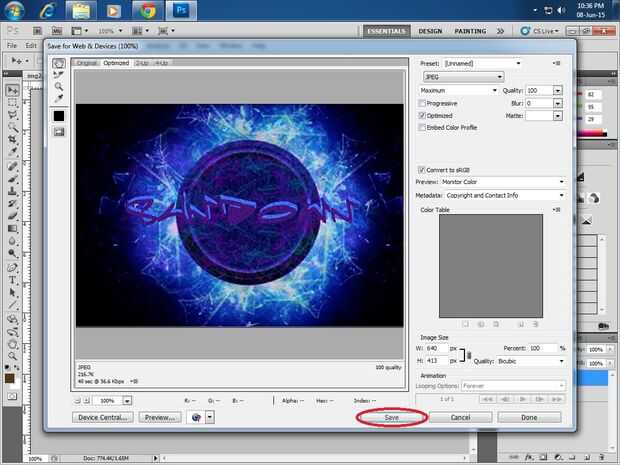Select the Rectangular Marquee tool
Image resolution: width=620 pixels, height=465 pixels.
13,103
